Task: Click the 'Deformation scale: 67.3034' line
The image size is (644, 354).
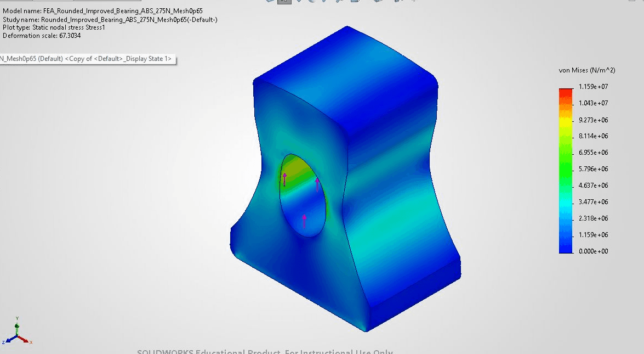Action: point(42,35)
